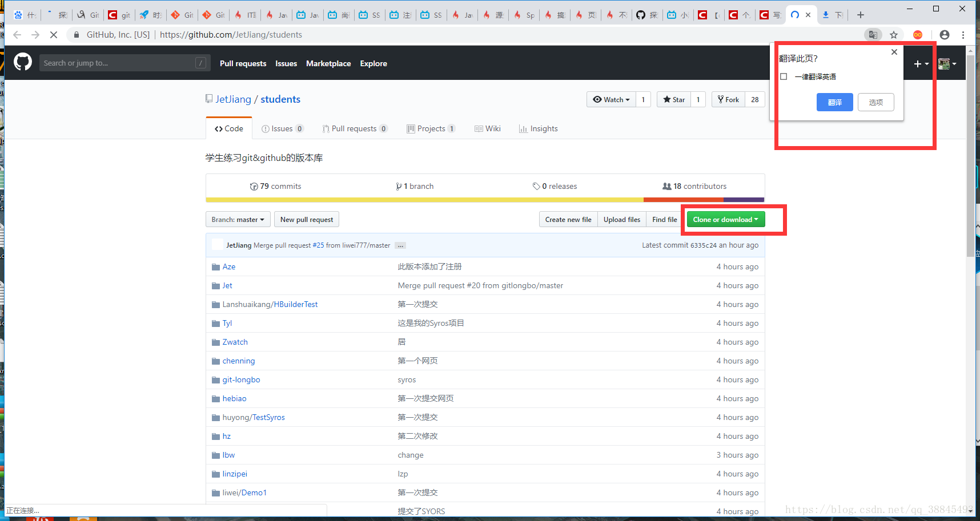Open the Projects tab
980x521 pixels.
431,128
